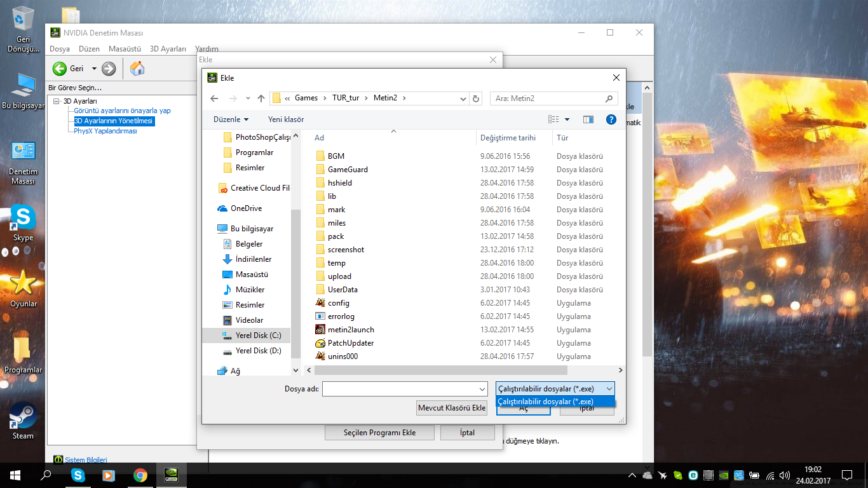
Task: Click the NVIDIA taskbar icon
Action: tap(171, 475)
